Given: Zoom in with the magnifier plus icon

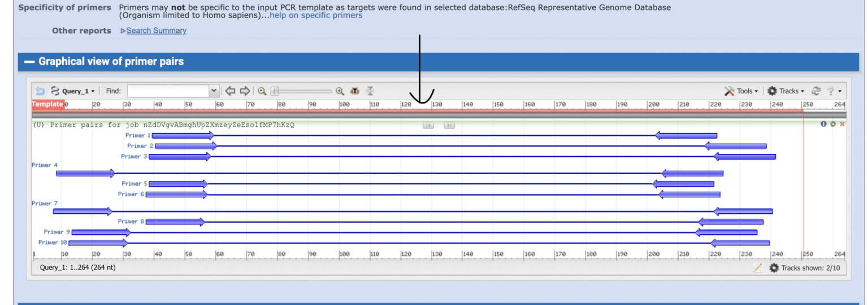Looking at the screenshot, I should tap(340, 91).
